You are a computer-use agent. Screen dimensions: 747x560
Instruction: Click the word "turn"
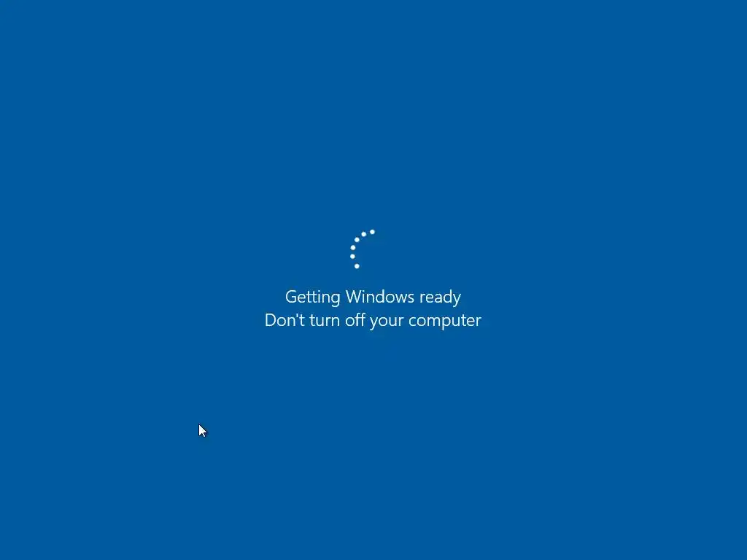click(x=325, y=321)
